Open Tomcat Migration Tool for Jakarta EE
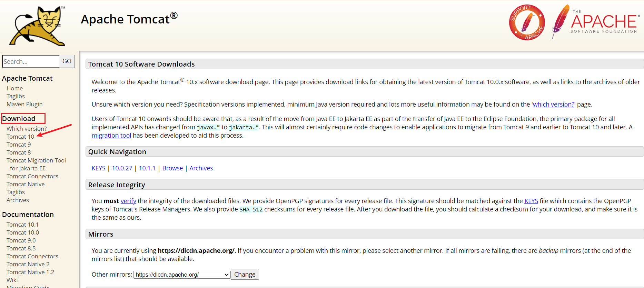The height and width of the screenshot is (288, 644). (36, 164)
